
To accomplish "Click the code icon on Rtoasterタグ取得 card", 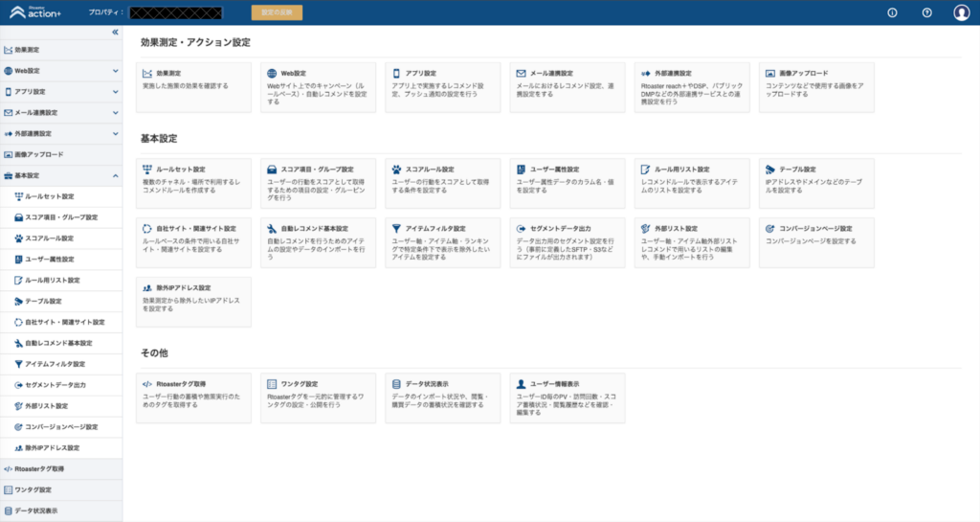I will click(x=146, y=384).
